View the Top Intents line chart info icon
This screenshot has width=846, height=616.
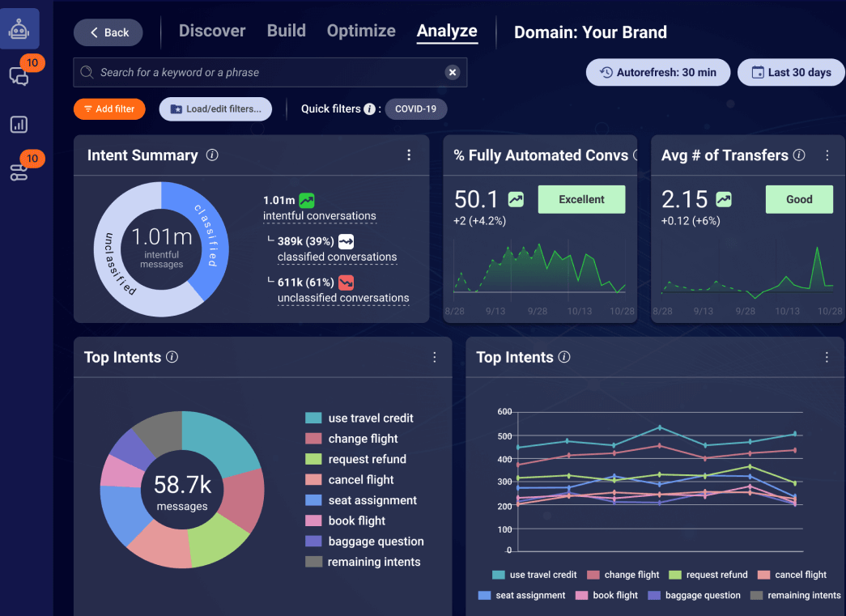coord(564,357)
